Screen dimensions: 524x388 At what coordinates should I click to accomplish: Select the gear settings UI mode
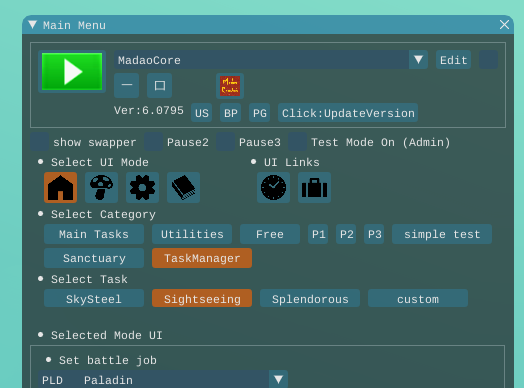point(142,187)
